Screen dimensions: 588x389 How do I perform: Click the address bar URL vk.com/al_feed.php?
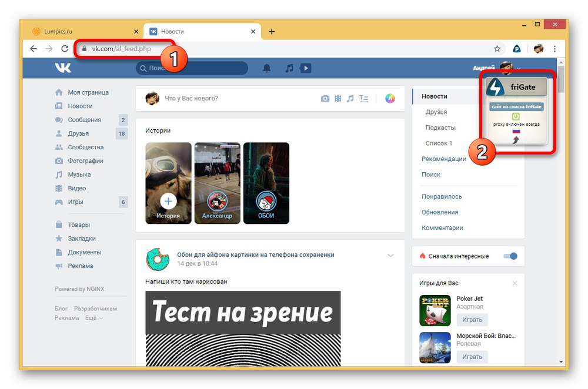[x=122, y=49]
